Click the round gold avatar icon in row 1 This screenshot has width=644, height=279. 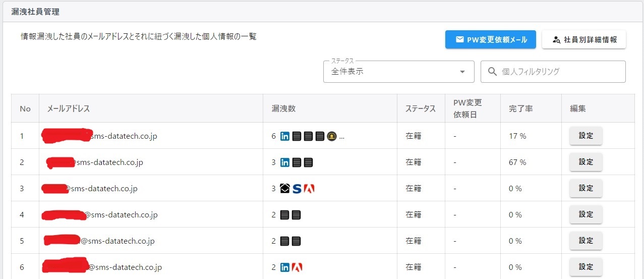(331, 136)
